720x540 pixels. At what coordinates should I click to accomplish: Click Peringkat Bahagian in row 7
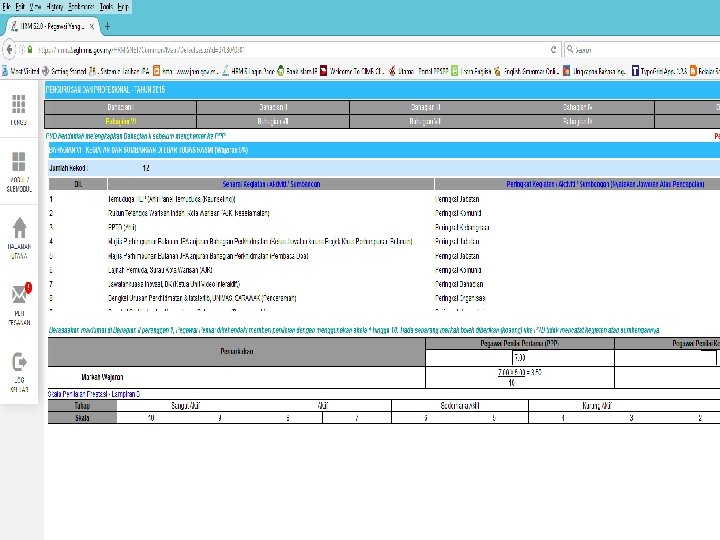(x=459, y=284)
